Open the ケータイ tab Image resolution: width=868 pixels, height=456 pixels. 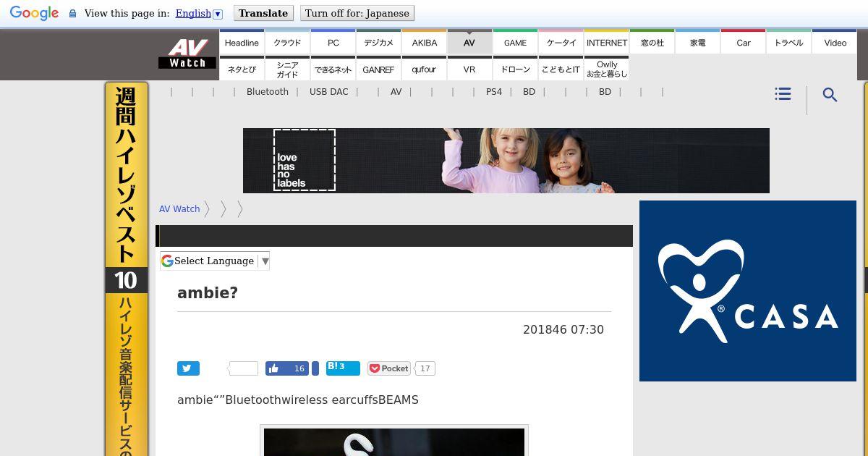561,42
